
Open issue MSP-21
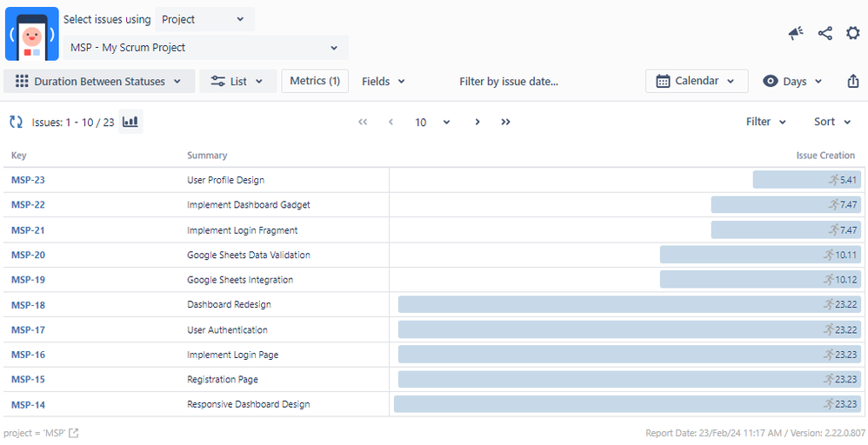tap(28, 230)
